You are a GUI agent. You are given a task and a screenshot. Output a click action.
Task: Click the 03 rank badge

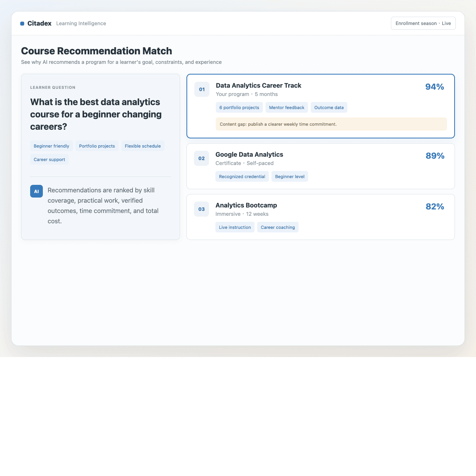(x=202, y=209)
